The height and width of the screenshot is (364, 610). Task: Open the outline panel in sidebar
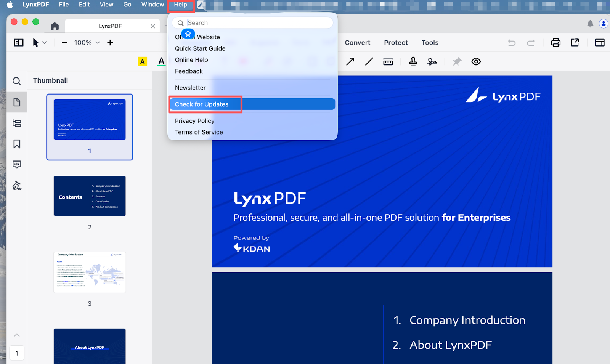click(17, 123)
